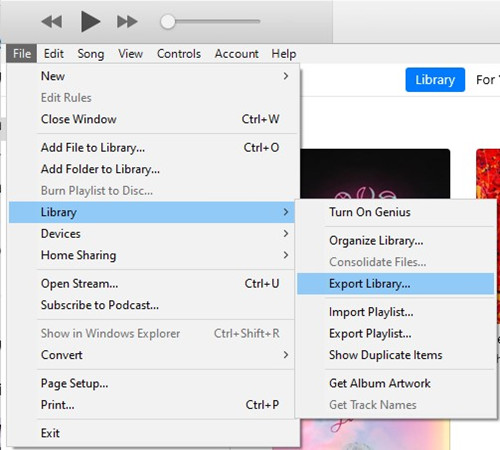The image size is (500, 450).
Task: Choose Open Stream option
Action: pos(152,284)
